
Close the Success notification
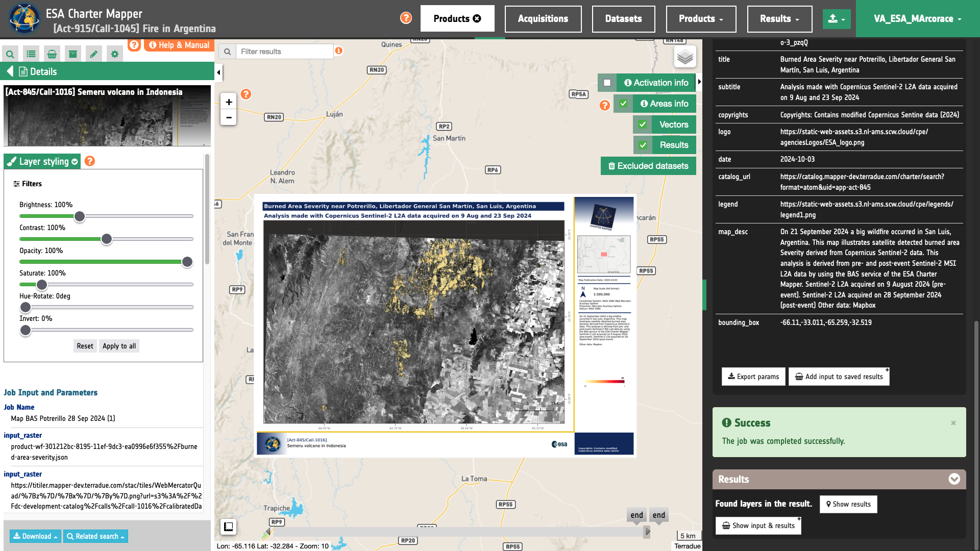tap(953, 423)
